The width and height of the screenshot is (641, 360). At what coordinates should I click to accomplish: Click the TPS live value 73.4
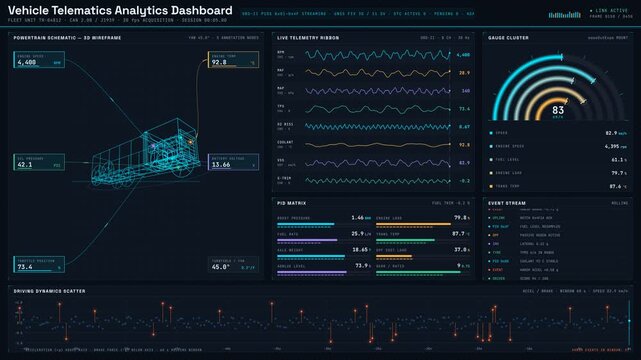pos(464,109)
